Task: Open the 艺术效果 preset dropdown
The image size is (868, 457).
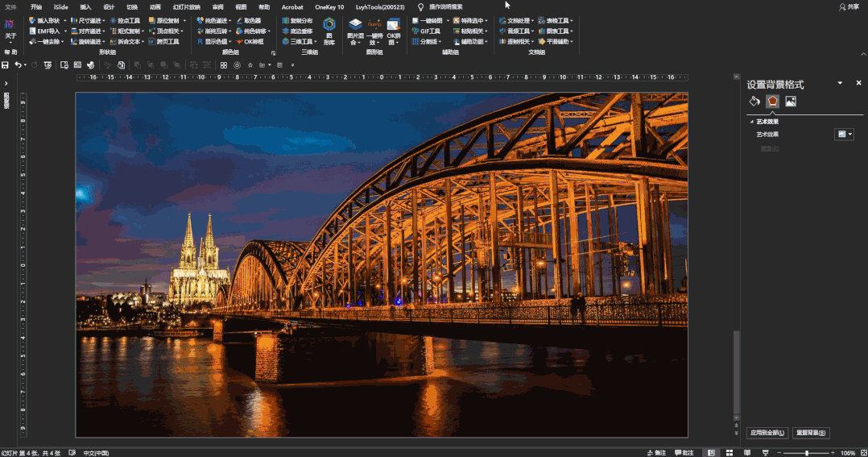Action: click(845, 135)
